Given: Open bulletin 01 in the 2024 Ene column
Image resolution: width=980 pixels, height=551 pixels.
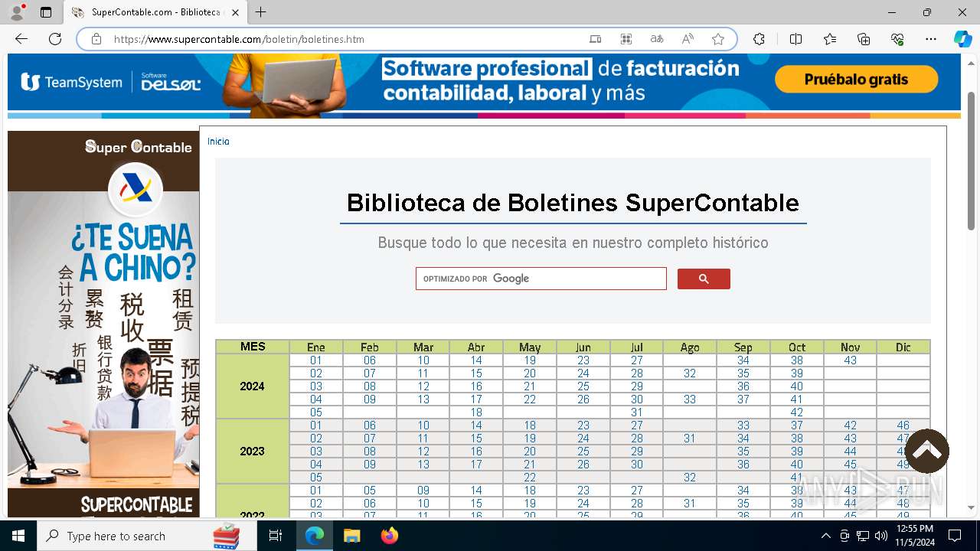Looking at the screenshot, I should pos(316,360).
